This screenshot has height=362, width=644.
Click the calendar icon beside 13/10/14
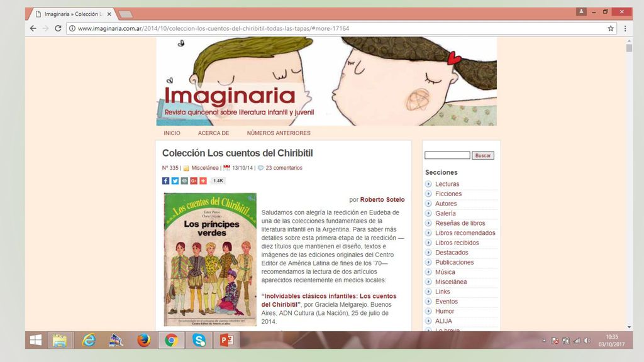coord(226,168)
